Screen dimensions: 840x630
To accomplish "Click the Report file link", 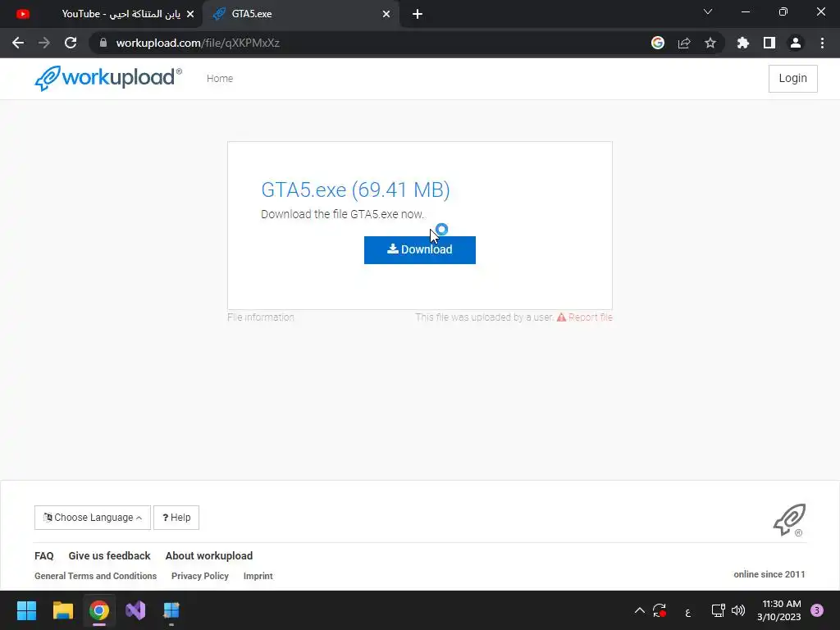I will point(584,317).
